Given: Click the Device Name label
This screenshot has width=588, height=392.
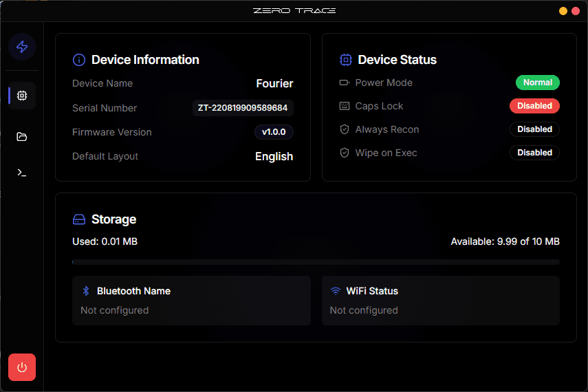Looking at the screenshot, I should point(102,83).
